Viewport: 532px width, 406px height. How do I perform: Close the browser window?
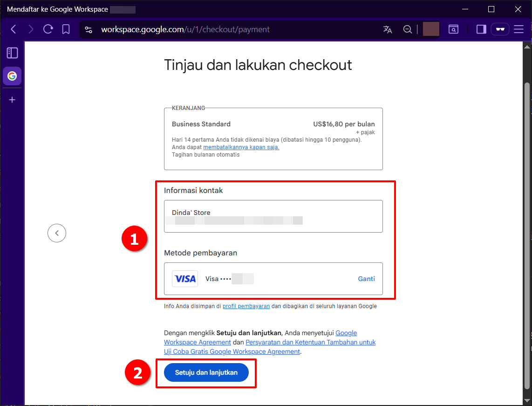pos(518,9)
